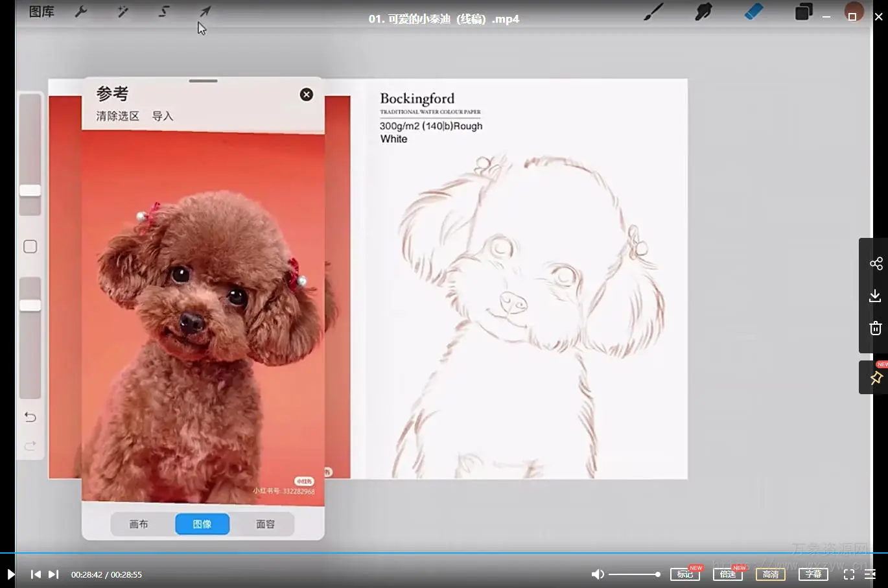Open the Adjustments magic wand menu

tap(123, 12)
